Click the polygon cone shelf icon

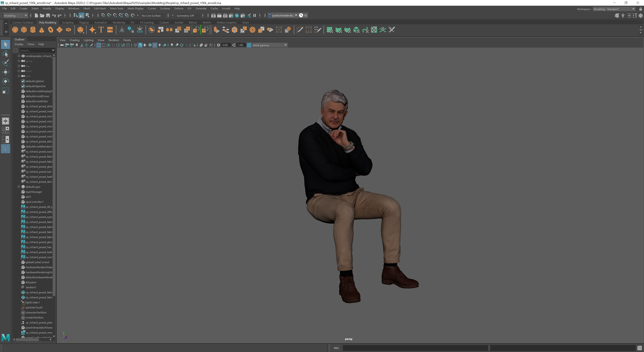point(42,30)
